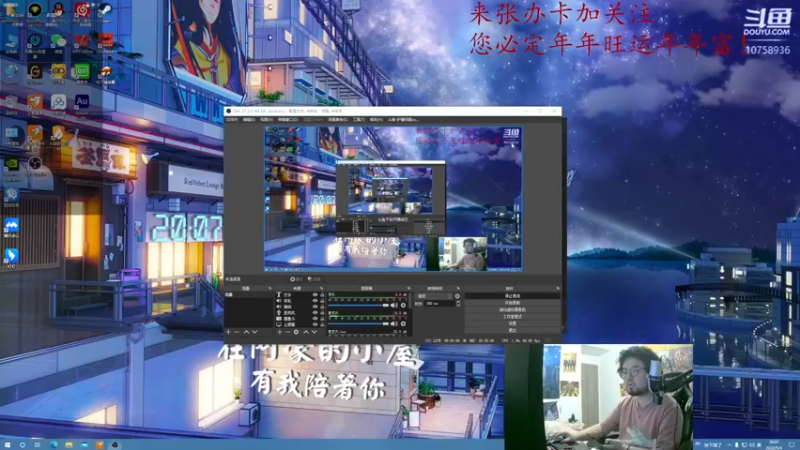Open Task View on taskbar
Screen dimensions: 800x450
37,445
